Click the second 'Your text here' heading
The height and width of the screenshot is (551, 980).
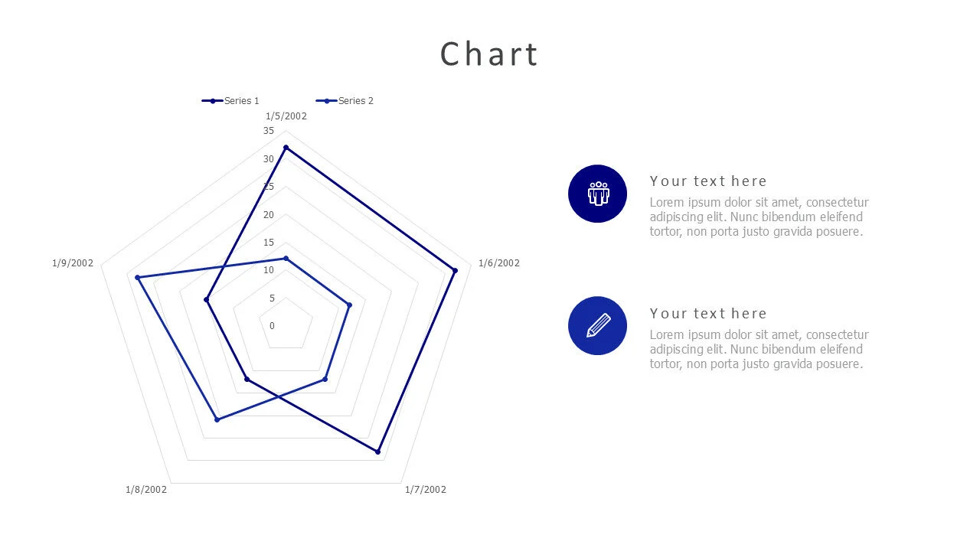coord(708,314)
